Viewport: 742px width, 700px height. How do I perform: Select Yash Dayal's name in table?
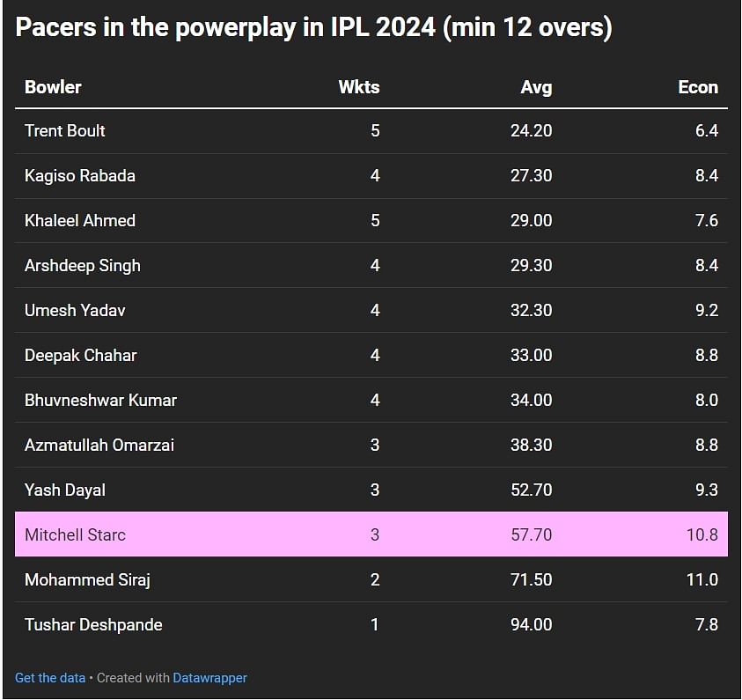pyautogui.click(x=65, y=490)
